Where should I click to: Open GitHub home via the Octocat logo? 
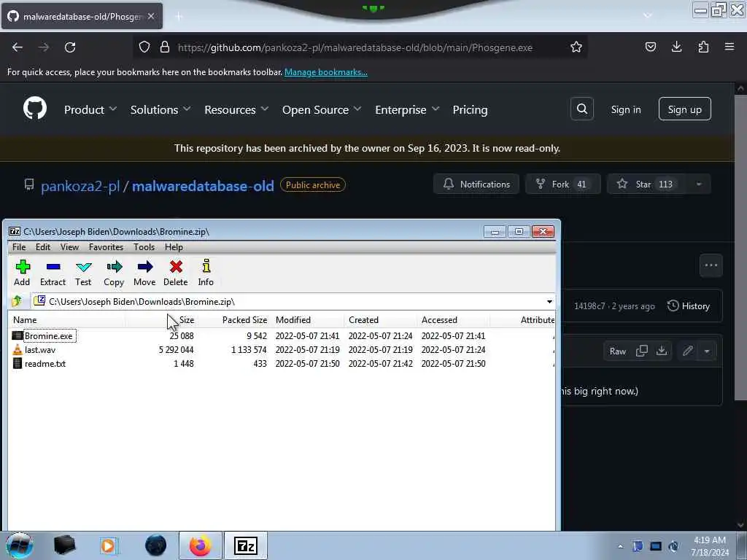pos(35,109)
